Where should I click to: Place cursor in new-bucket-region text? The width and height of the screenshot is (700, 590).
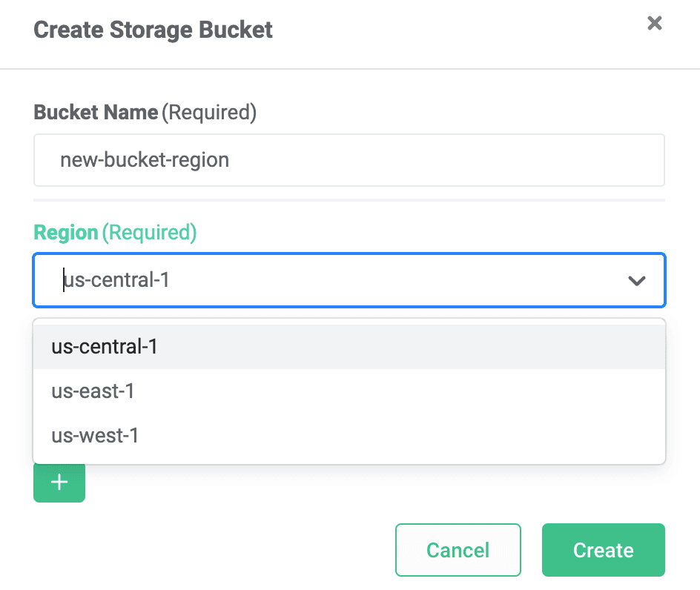145,160
